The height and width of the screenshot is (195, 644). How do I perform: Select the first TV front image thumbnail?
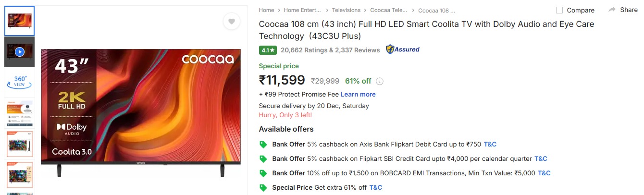tap(20, 21)
